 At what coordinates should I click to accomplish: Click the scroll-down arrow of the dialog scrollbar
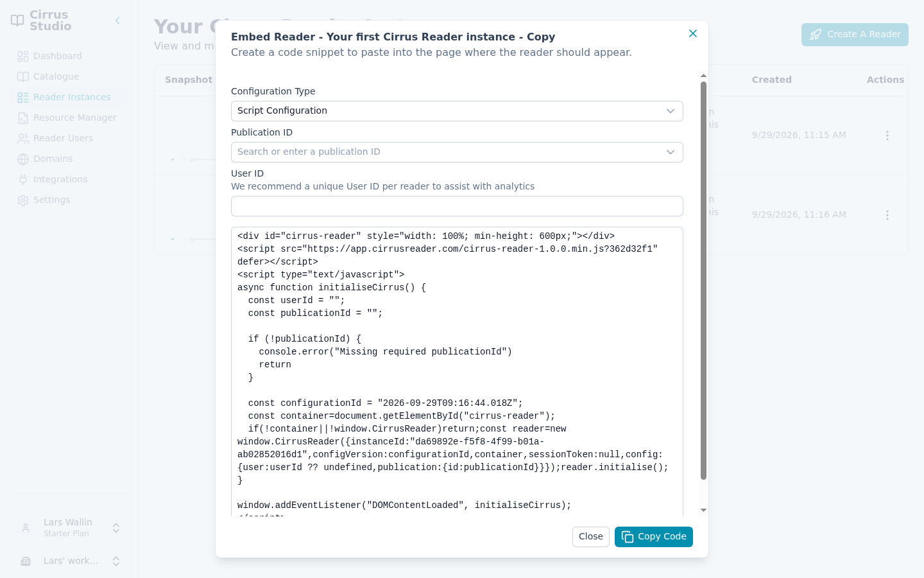(x=703, y=510)
